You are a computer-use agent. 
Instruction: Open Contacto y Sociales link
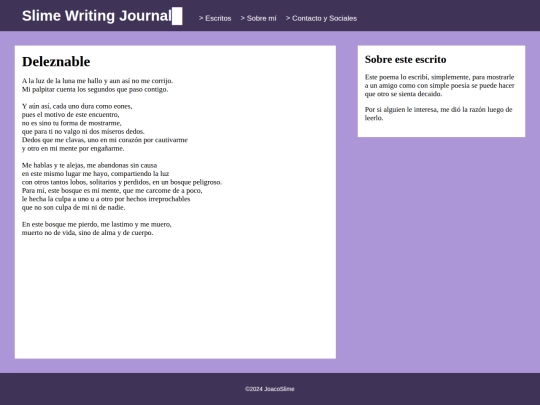click(x=321, y=18)
